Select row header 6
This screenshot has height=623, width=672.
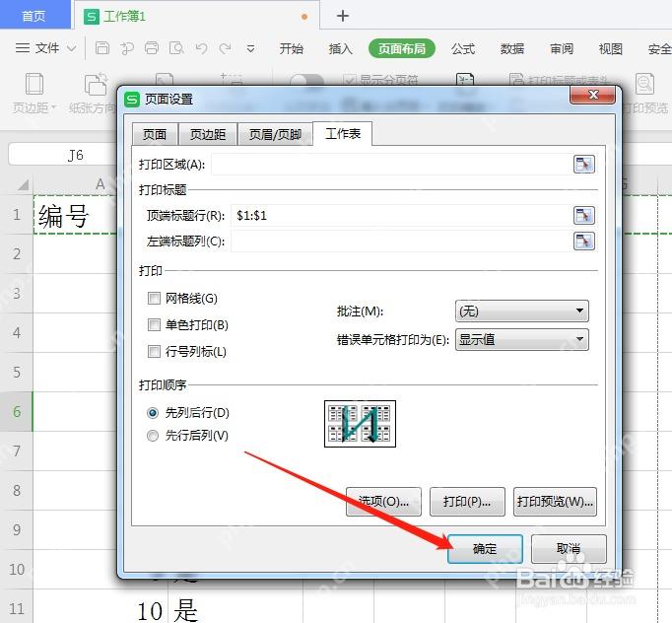tap(17, 412)
